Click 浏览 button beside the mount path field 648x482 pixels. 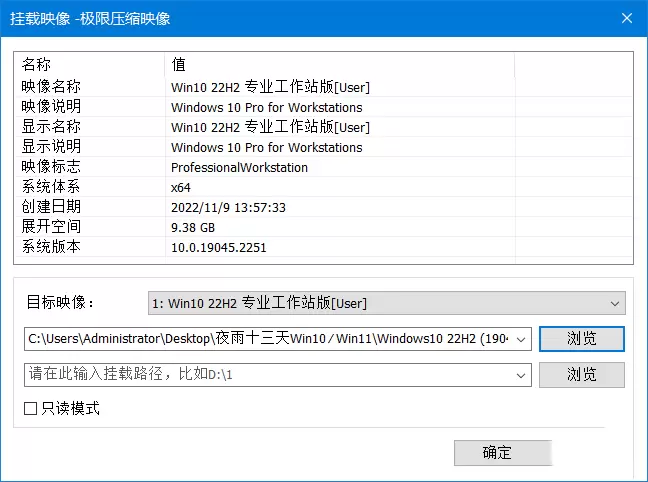tap(581, 375)
